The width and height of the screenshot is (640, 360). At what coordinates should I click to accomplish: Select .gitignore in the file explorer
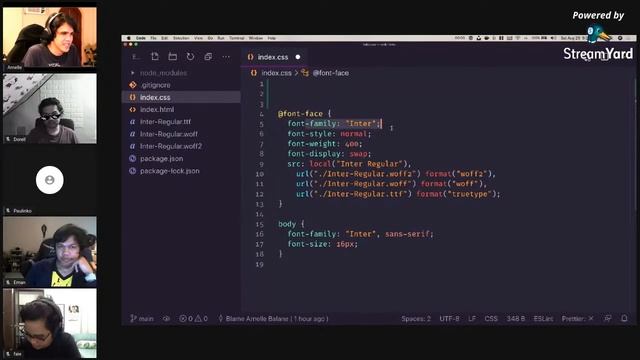click(x=181, y=85)
